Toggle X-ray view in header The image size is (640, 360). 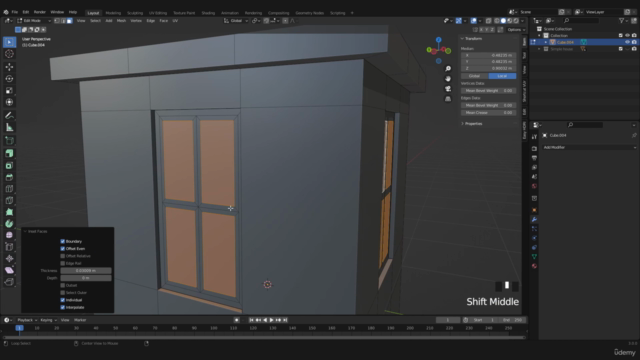[488, 20]
